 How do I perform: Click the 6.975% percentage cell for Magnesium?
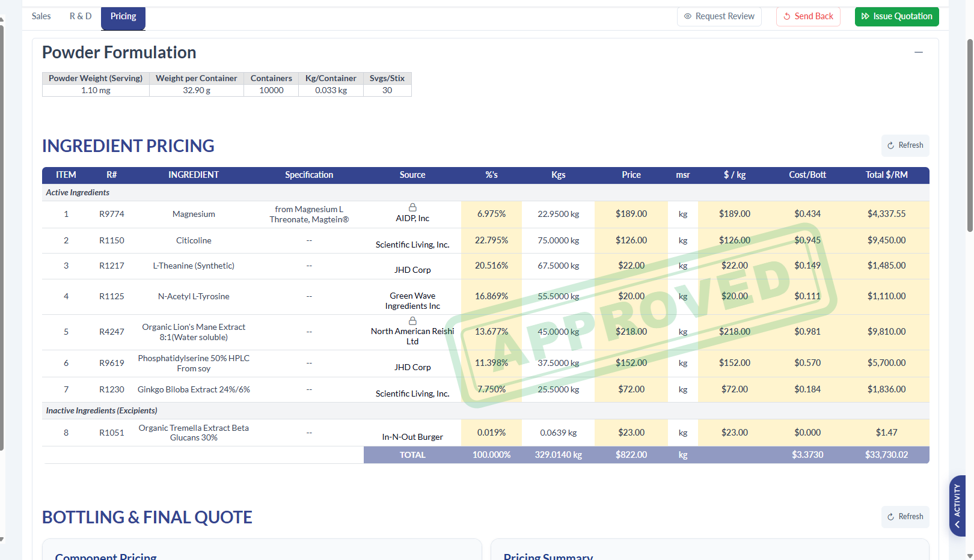492,214
